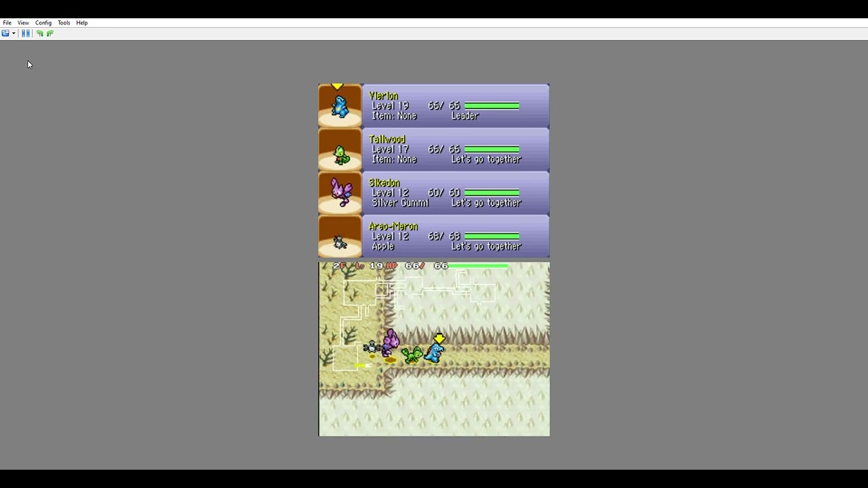
Task: Click the first green arrow toolbar icon
Action: click(40, 33)
